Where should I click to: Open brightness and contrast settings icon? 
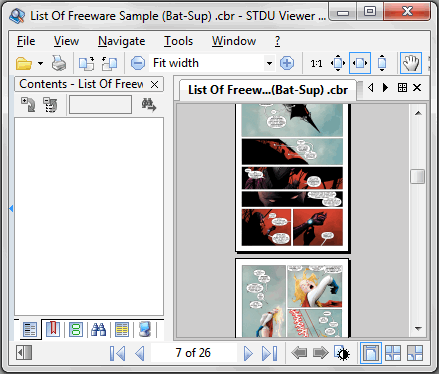[342, 353]
